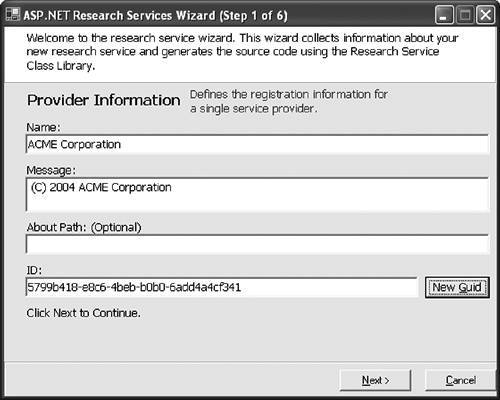
Task: Go to the next wizard step
Action: click(x=375, y=380)
